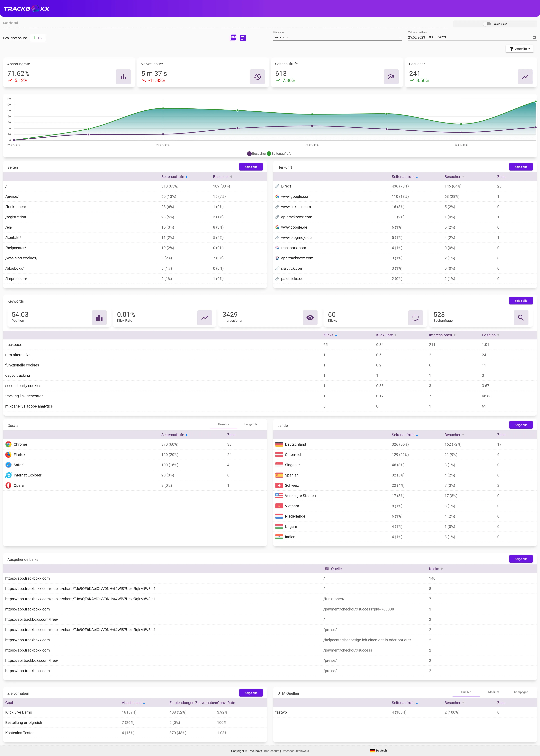Click the Besucher line chart icon
The width and height of the screenshot is (540, 756).
[x=525, y=77]
